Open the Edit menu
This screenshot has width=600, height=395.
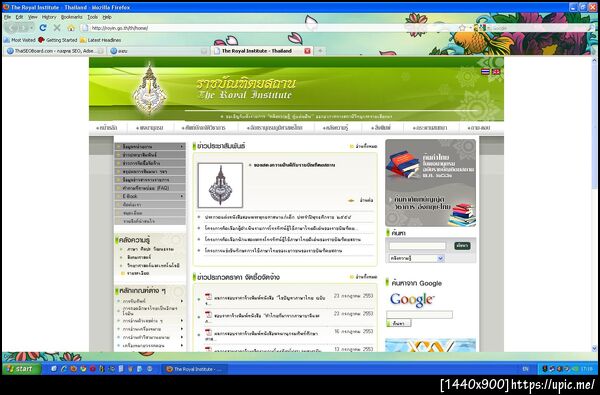coord(19,17)
